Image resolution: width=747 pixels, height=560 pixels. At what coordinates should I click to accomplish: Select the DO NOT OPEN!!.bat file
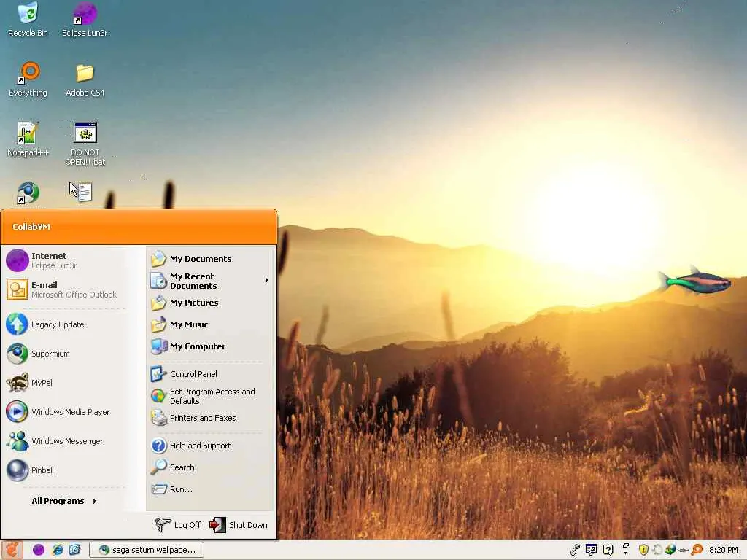pos(85,144)
